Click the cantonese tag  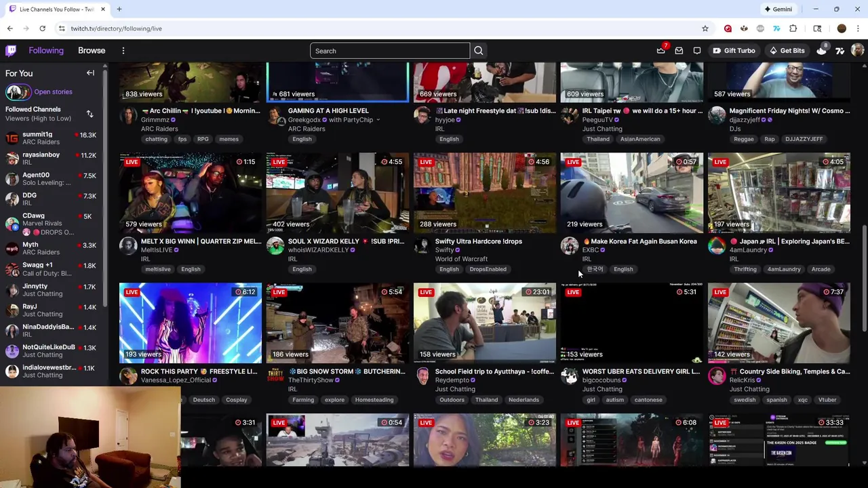point(648,400)
